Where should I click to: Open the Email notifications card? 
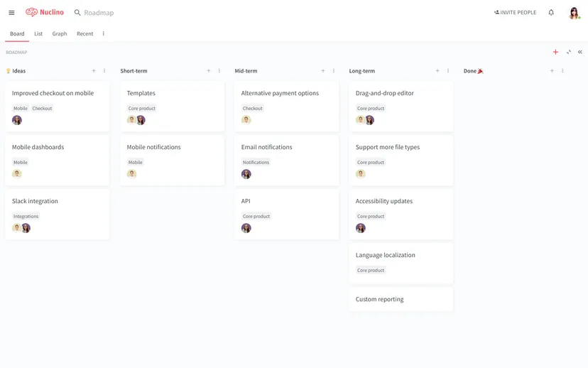pos(286,160)
